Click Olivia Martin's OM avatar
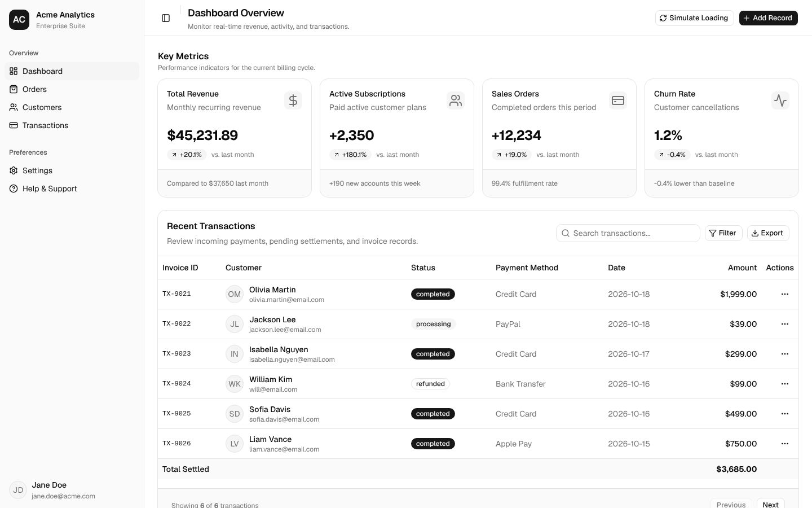 [x=235, y=294]
